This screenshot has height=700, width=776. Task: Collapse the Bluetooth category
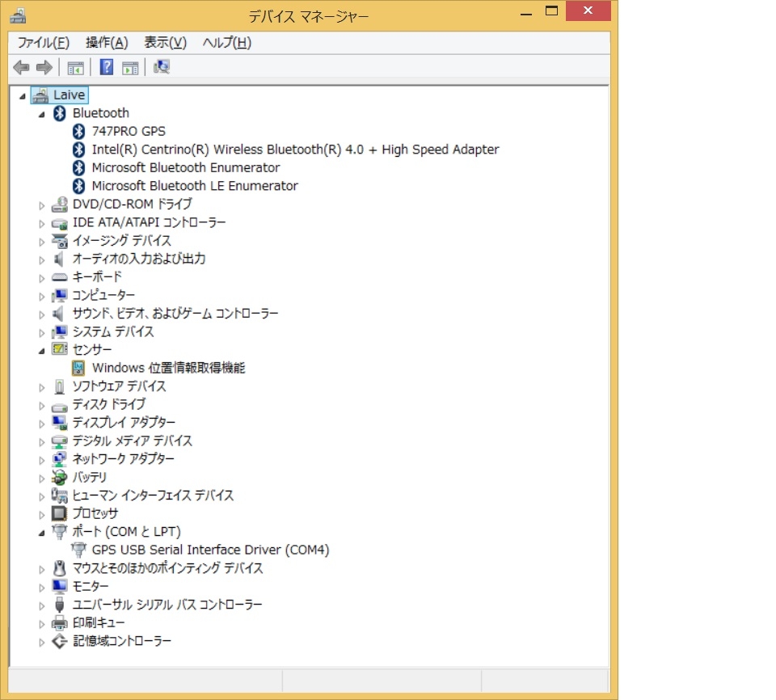click(x=41, y=114)
